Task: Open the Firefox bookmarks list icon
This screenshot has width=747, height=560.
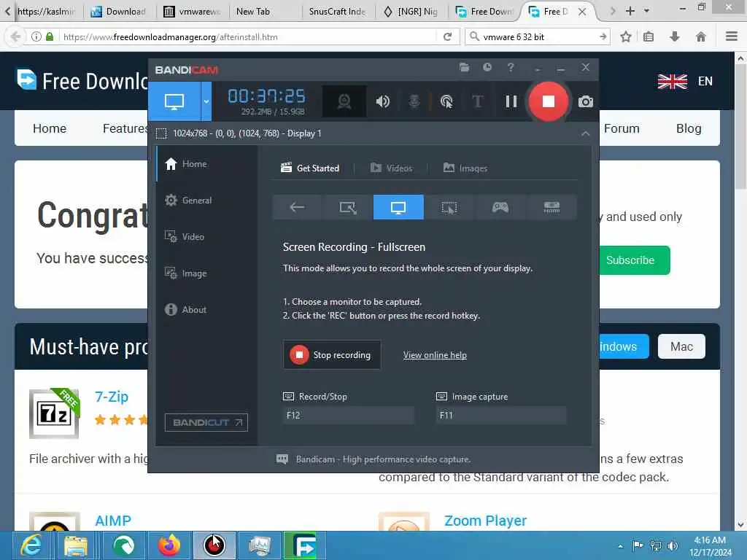Action: pyautogui.click(x=649, y=36)
